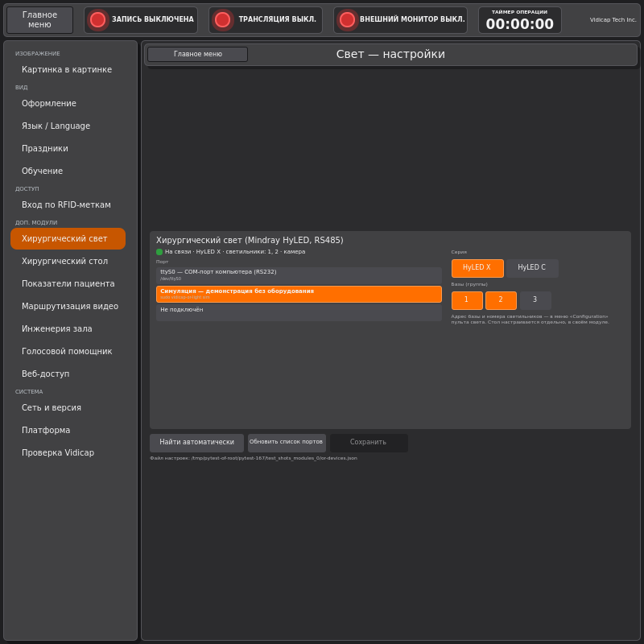Open Сеть и версия system settings
The width and height of the screenshot is (644, 644).
click(x=68, y=408)
